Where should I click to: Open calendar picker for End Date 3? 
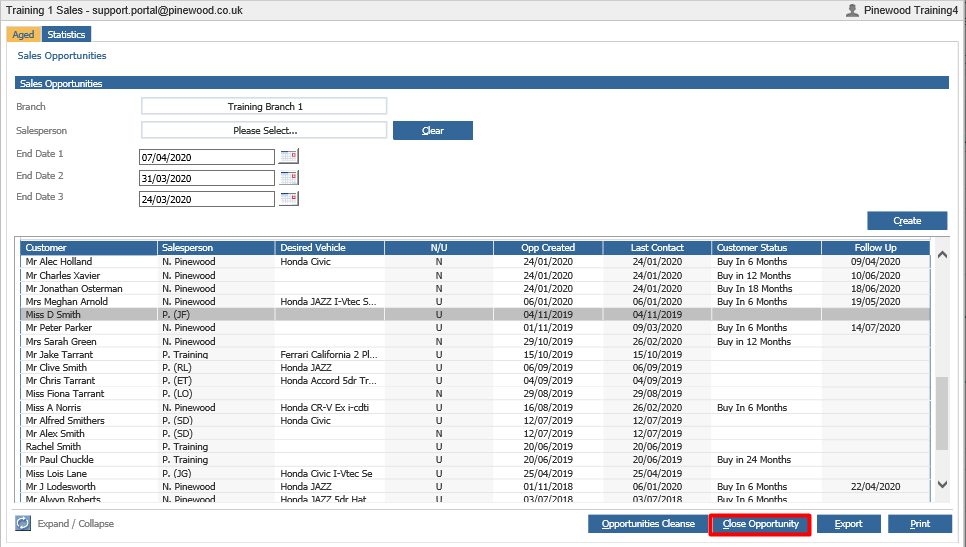289,198
